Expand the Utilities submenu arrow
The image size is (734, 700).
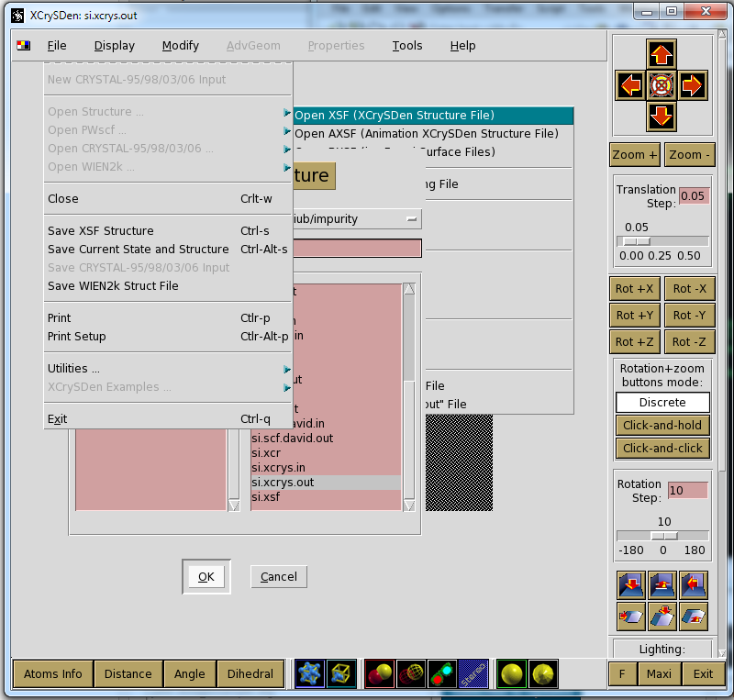pos(286,370)
